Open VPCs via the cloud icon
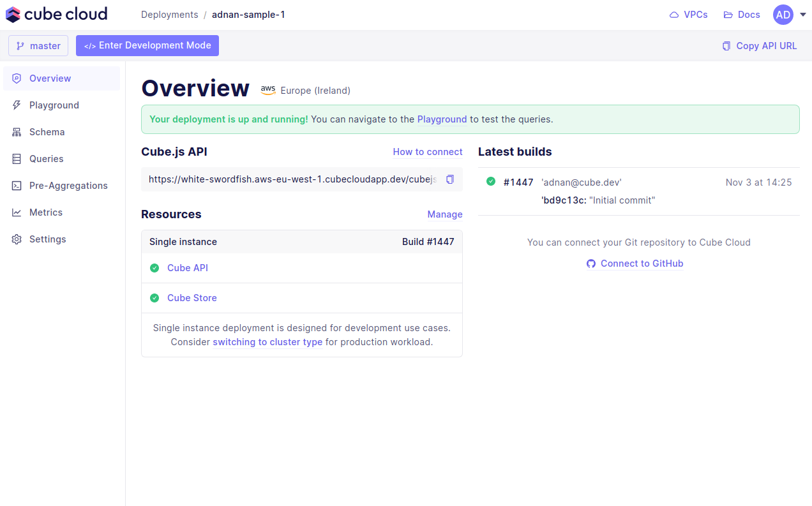 point(675,14)
